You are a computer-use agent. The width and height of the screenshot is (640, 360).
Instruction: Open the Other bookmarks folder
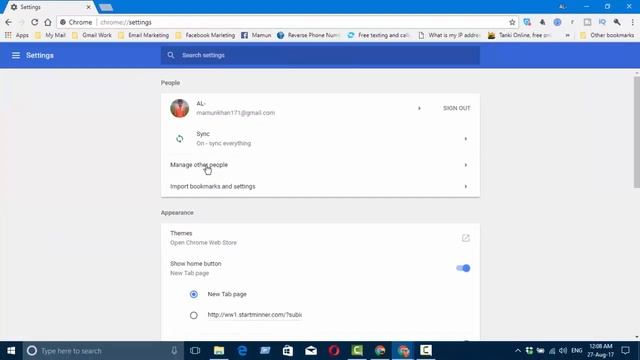(x=607, y=36)
